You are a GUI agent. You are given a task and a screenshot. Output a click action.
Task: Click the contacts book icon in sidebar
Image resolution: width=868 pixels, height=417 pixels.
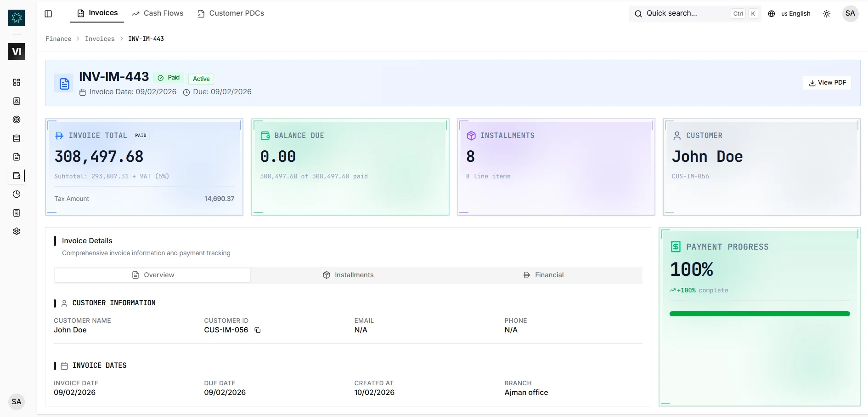(x=17, y=101)
